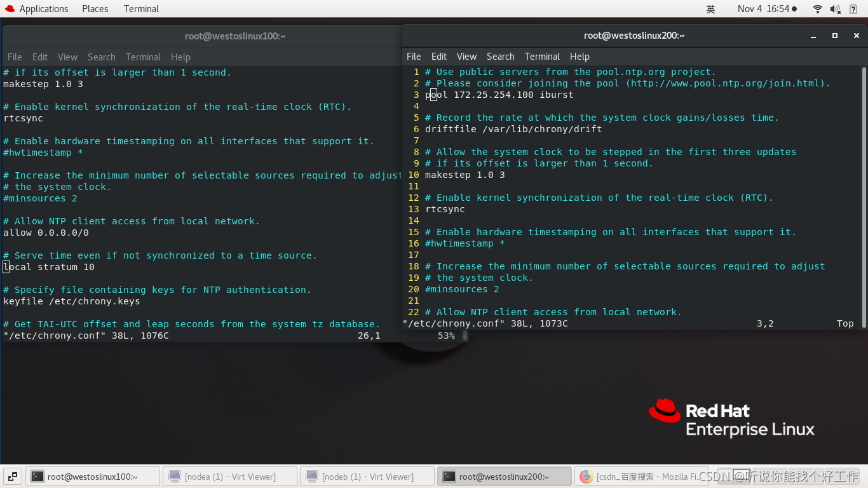This screenshot has width=868, height=488.
Task: Open File menu in westoslinux200 terminal
Action: coord(414,57)
